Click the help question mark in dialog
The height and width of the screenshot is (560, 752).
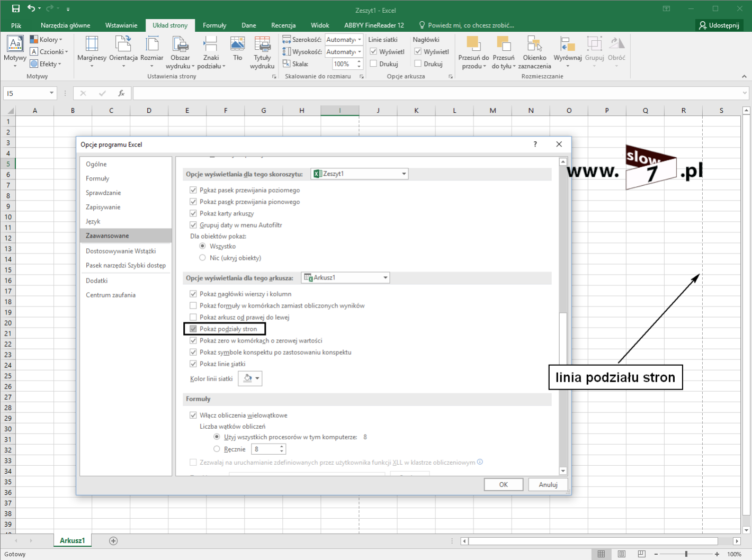[535, 144]
